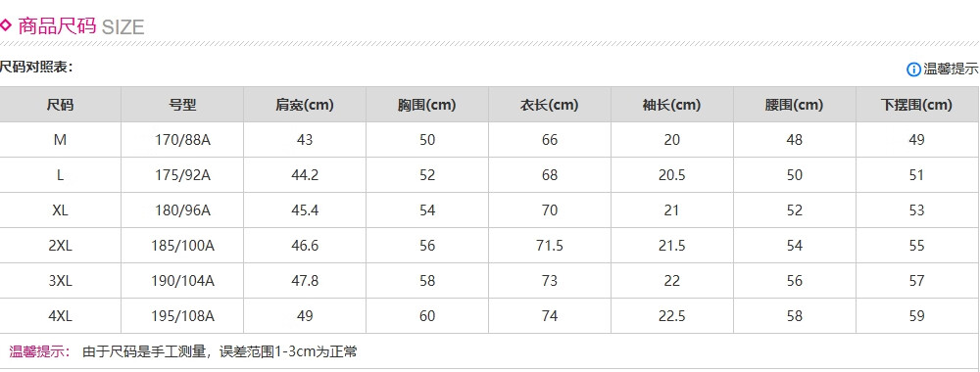
Task: Open the 温馨提示 link at top right
Action: point(951,70)
